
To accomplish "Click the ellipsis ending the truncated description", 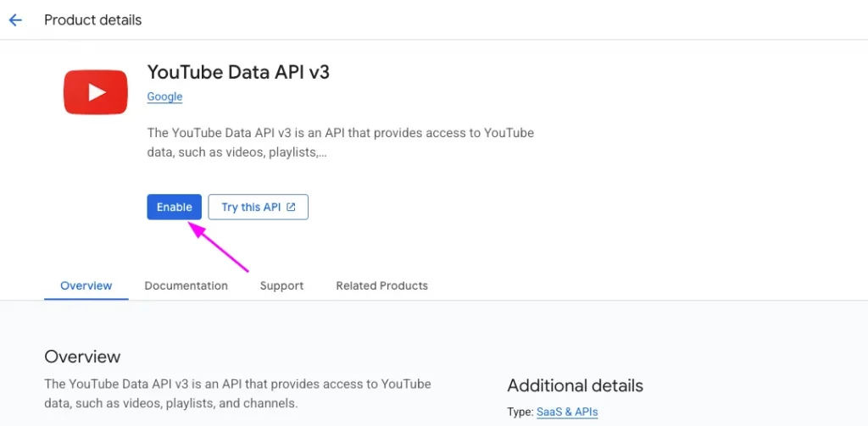I will click(x=322, y=153).
